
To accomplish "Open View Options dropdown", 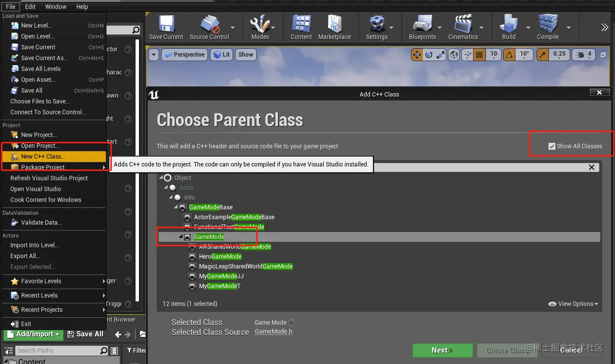I will point(573,304).
